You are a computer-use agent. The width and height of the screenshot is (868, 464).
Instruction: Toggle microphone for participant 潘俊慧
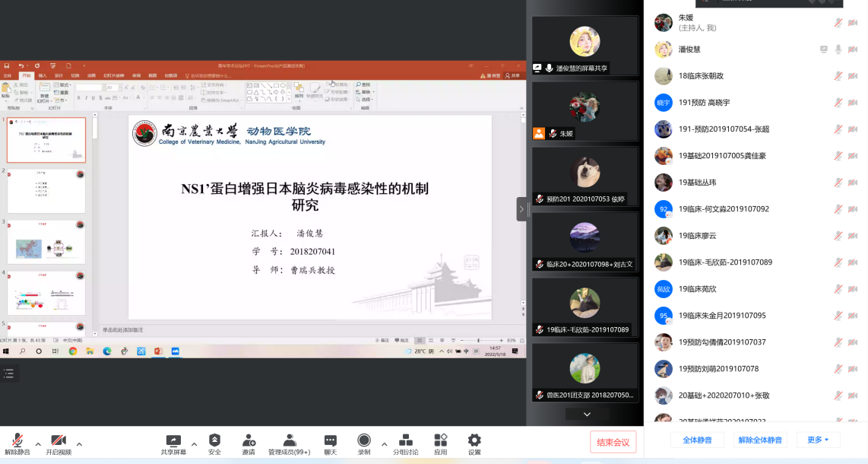point(838,49)
